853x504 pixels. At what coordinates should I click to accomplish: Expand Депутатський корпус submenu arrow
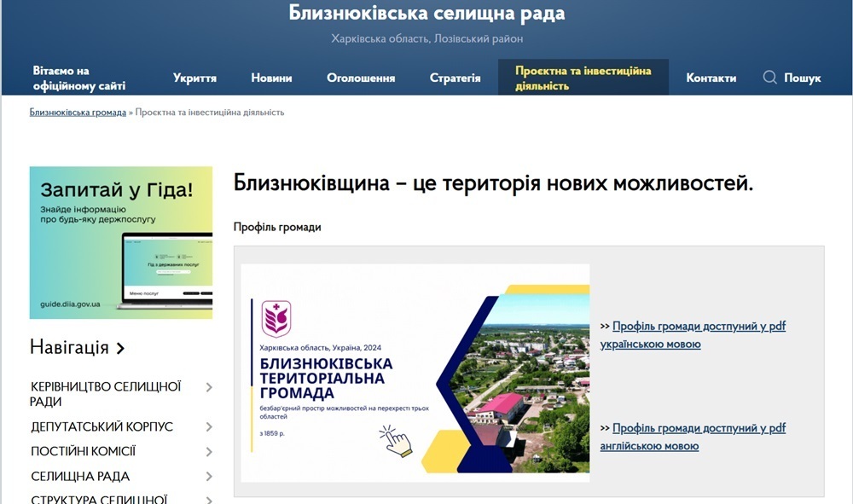coord(209,426)
